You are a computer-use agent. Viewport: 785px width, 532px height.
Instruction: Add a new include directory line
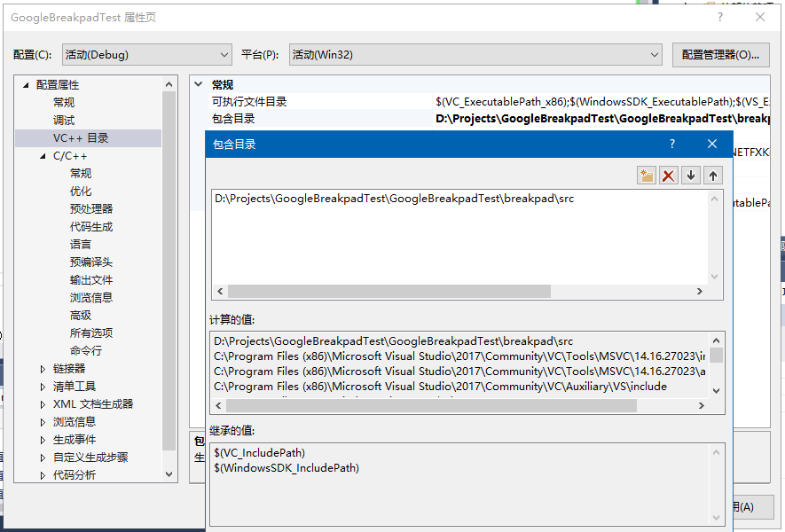pos(646,175)
